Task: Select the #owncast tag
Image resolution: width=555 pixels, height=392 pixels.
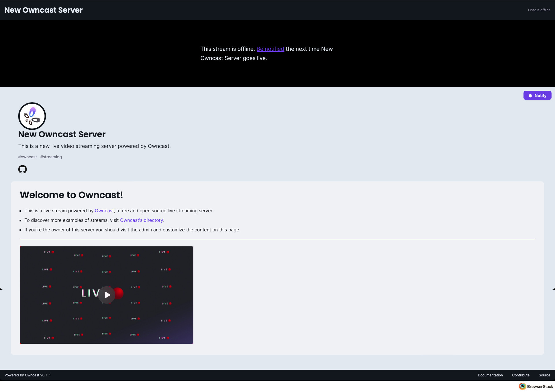Action: coord(27,157)
